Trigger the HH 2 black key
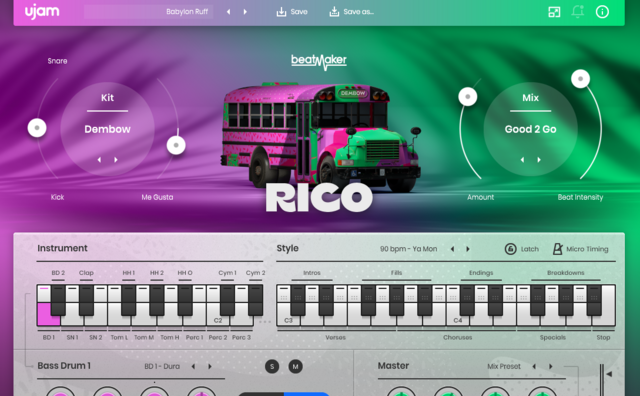Screen dimensions: 640x396 [157, 300]
